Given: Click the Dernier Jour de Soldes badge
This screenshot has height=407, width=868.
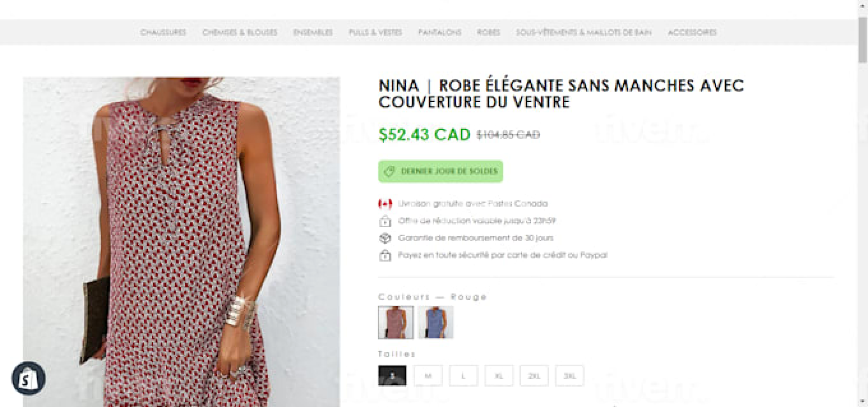Looking at the screenshot, I should [440, 171].
